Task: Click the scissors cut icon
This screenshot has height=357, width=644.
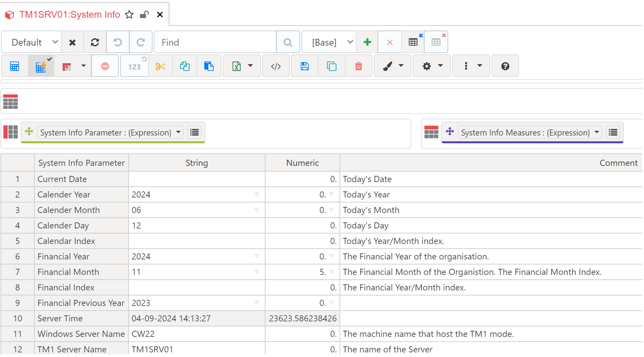Action: (x=160, y=66)
